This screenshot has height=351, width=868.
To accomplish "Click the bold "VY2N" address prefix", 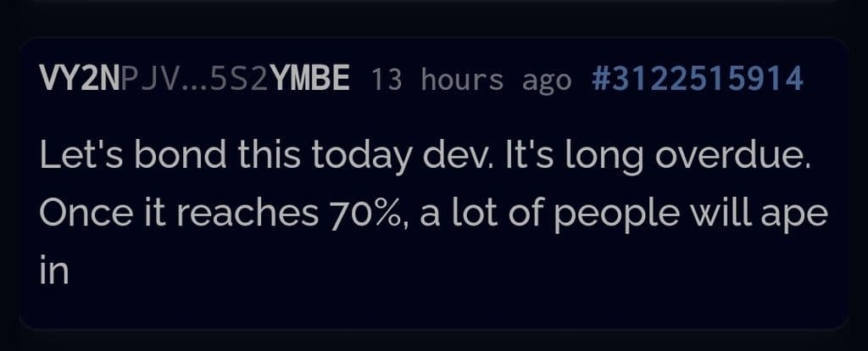I will pyautogui.click(x=80, y=79).
